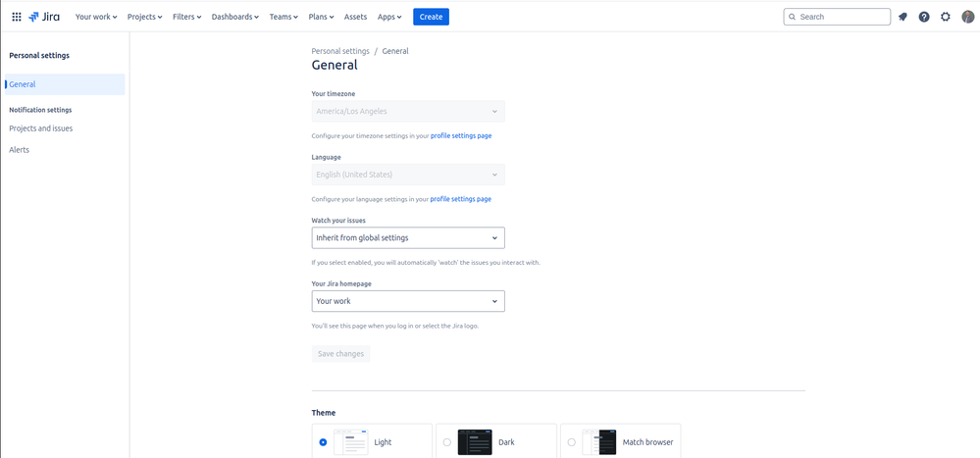Image resolution: width=980 pixels, height=458 pixels.
Task: Click the Save changes button
Action: [340, 354]
